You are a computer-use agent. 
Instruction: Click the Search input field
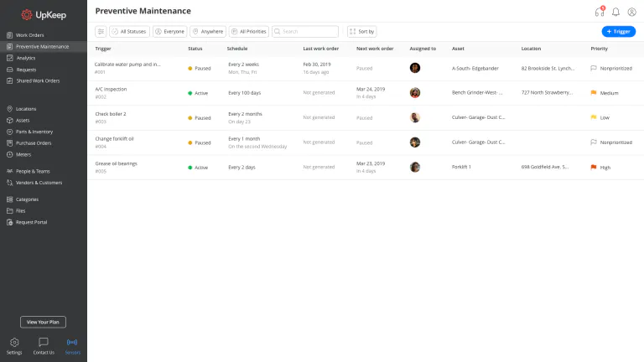point(305,32)
